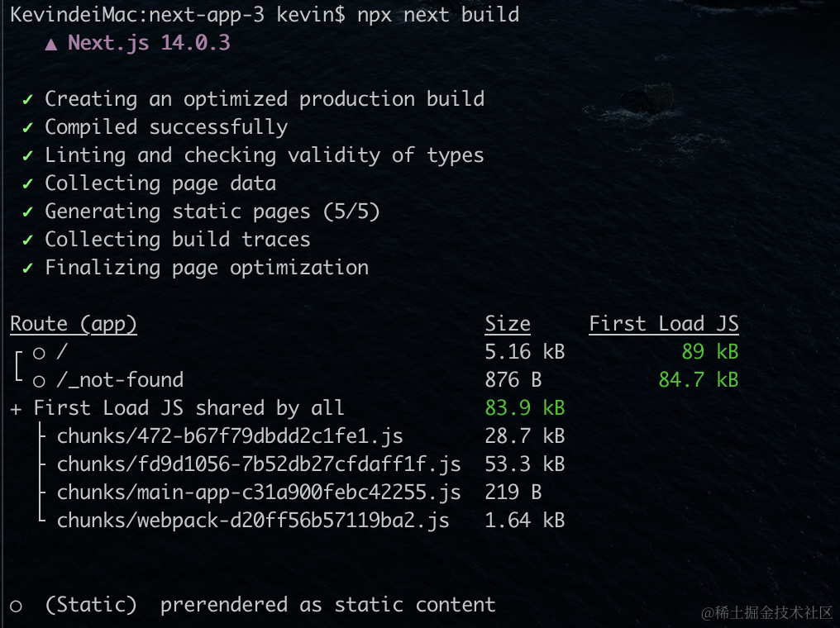Click checkmark beside Collecting page data

pos(28,183)
